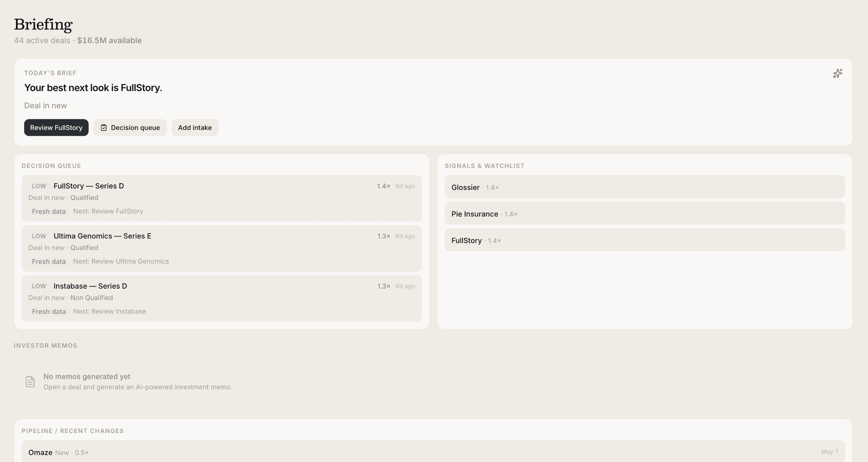
Task: Click the "INVESTOR MEMOS" section header
Action: coord(45,346)
